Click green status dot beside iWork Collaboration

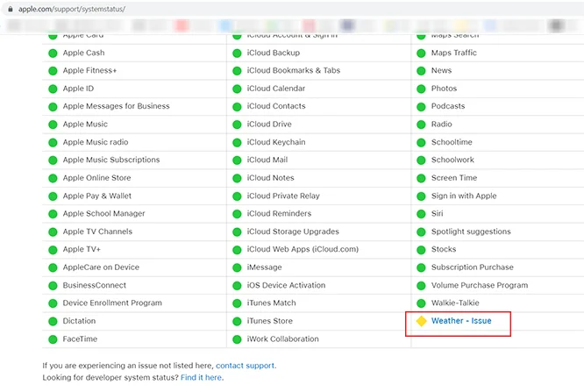click(x=237, y=339)
